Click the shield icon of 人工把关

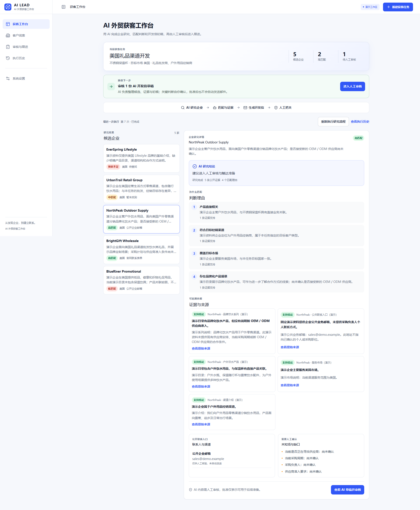(x=276, y=108)
